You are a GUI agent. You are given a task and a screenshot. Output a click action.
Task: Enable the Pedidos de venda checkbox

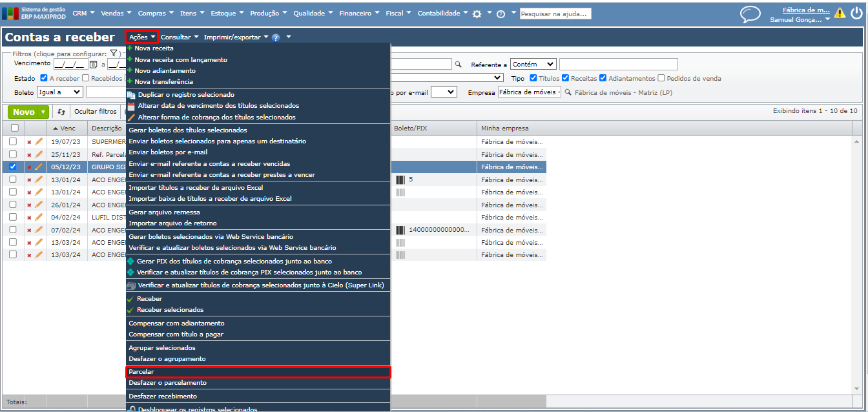tap(661, 78)
